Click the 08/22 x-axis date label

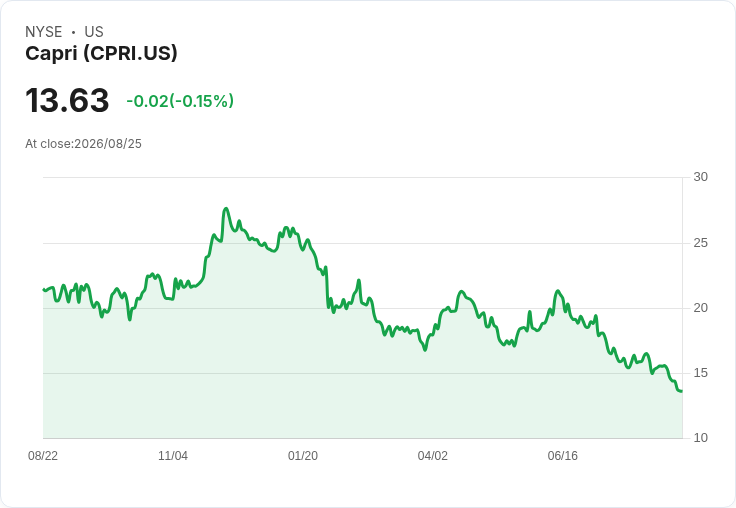pyautogui.click(x=43, y=455)
